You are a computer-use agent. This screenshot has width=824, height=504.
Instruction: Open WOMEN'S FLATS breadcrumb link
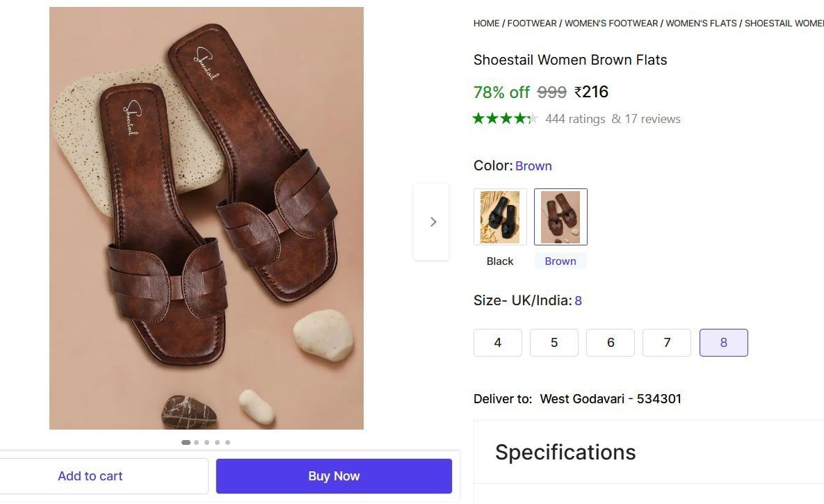click(x=701, y=23)
